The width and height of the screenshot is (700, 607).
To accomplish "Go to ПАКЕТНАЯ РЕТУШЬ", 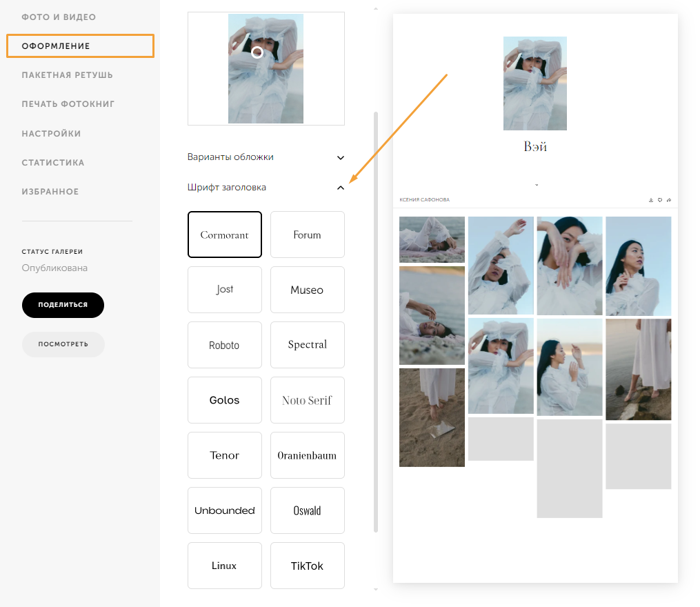I will [x=68, y=75].
